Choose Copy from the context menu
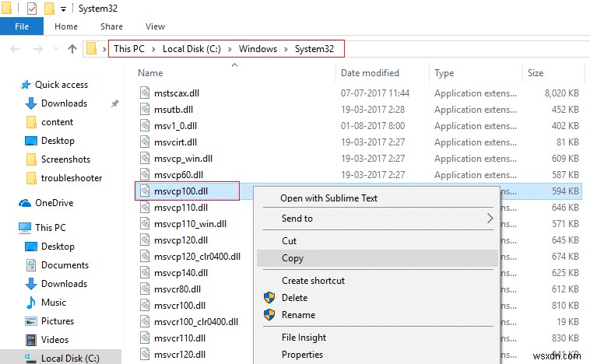Screen dimensions: 590x364 pos(378,258)
